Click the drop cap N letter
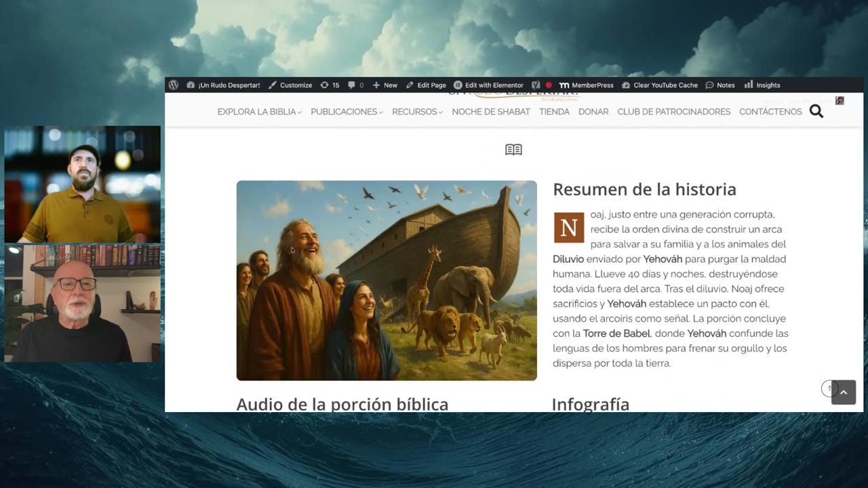The image size is (868, 488). click(569, 228)
